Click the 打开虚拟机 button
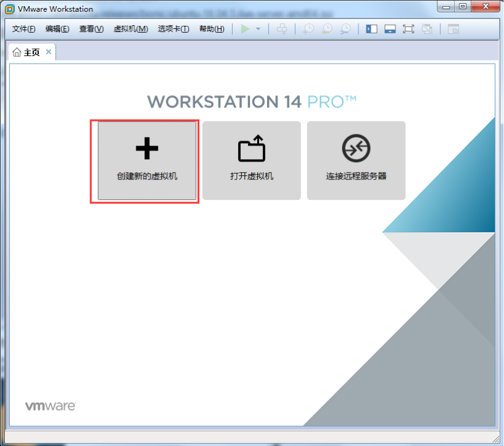The image size is (504, 446). pos(252,160)
